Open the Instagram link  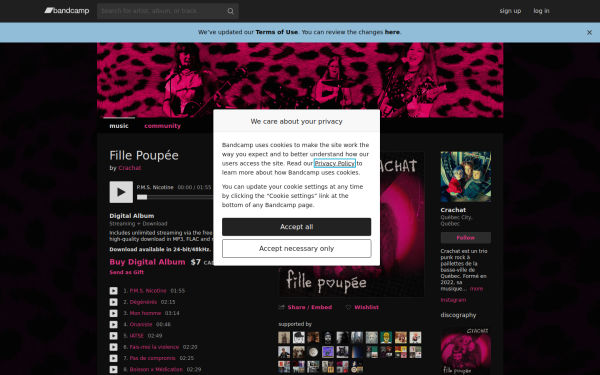coord(453,300)
